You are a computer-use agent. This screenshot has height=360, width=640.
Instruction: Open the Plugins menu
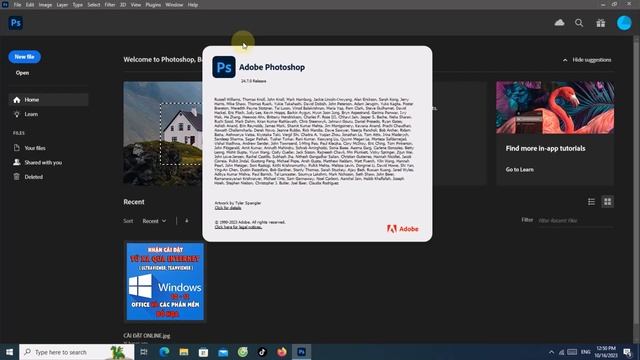pos(153,5)
